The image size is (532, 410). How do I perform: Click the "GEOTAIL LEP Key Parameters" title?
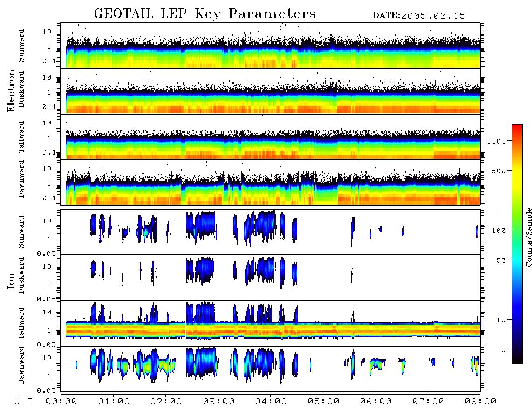click(205, 14)
